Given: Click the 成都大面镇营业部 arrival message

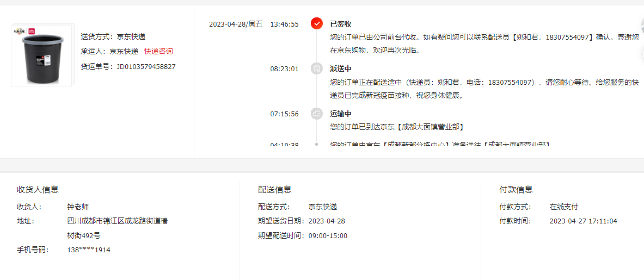Looking at the screenshot, I should pyautogui.click(x=397, y=127).
